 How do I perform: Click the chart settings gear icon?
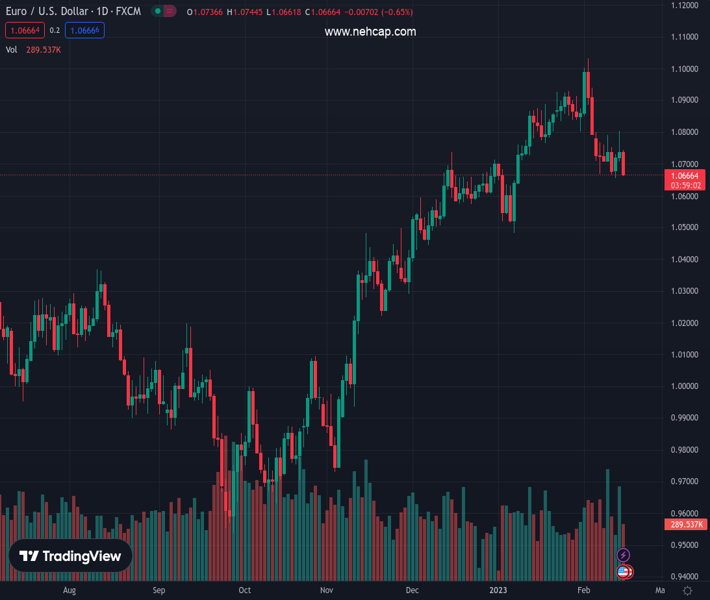coord(687,591)
